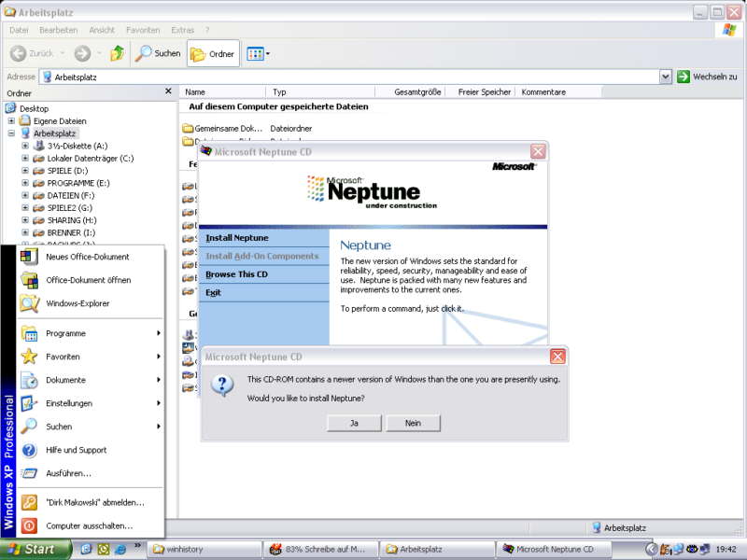Viewport: 747px width, 560px height.
Task: Click Exit in Neptune CD menu
Action: 213,292
